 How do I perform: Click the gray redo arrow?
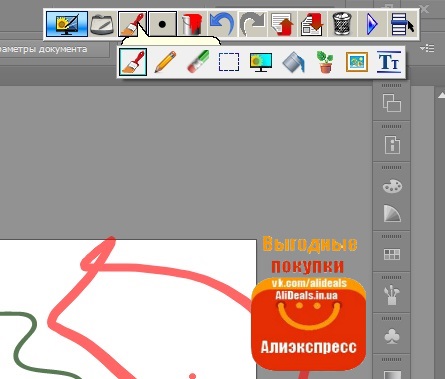point(252,24)
